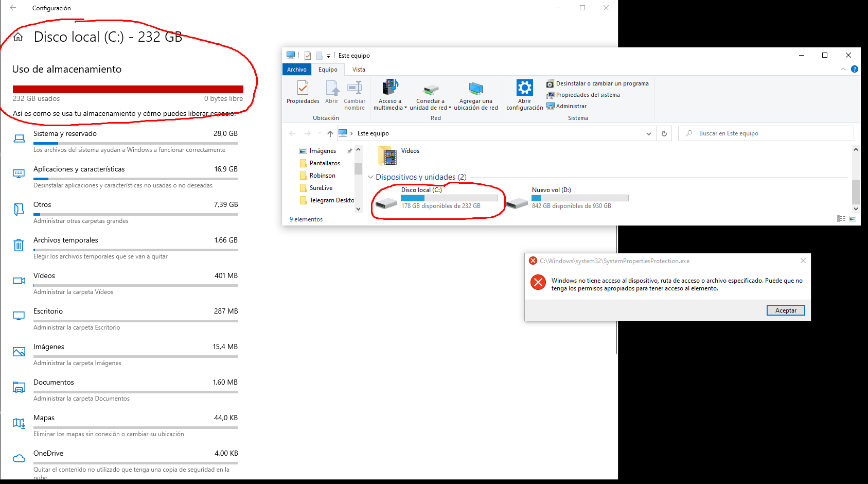Minimize the ribbon with the chevron
The width and height of the screenshot is (868, 484).
(x=843, y=69)
